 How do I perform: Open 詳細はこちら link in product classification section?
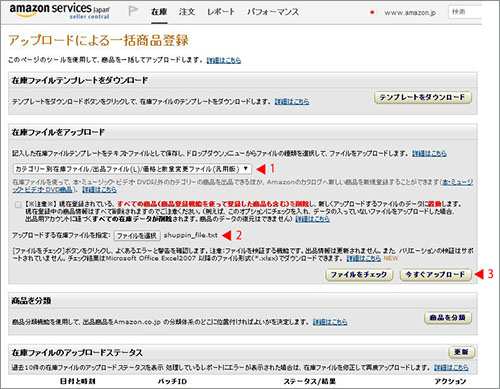click(x=330, y=322)
